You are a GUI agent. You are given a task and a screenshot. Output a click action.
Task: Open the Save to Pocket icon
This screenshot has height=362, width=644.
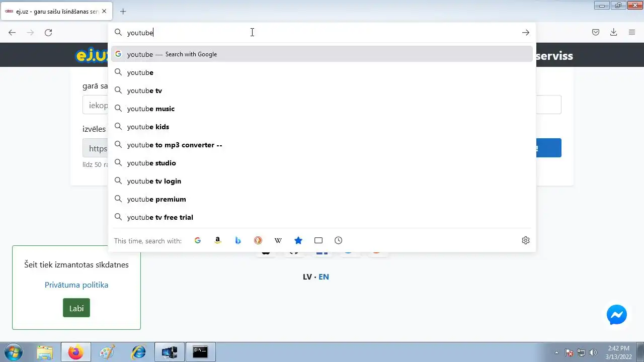[x=596, y=33]
